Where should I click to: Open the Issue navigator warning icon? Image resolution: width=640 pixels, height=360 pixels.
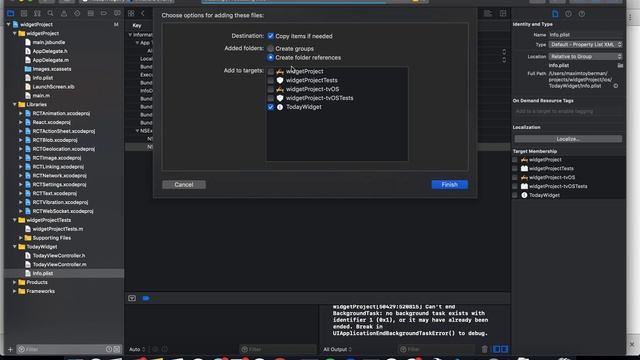point(64,13)
